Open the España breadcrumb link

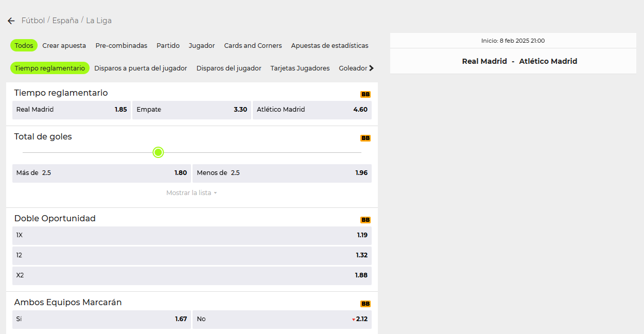click(65, 21)
